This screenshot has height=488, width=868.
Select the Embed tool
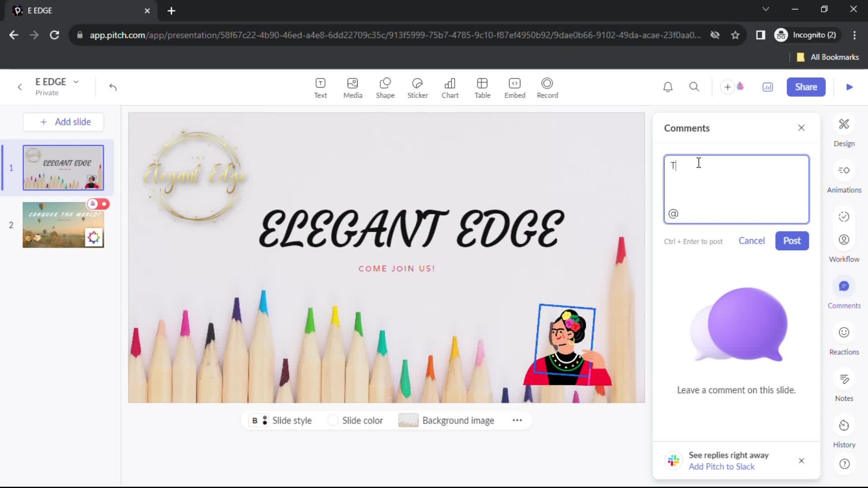(515, 87)
